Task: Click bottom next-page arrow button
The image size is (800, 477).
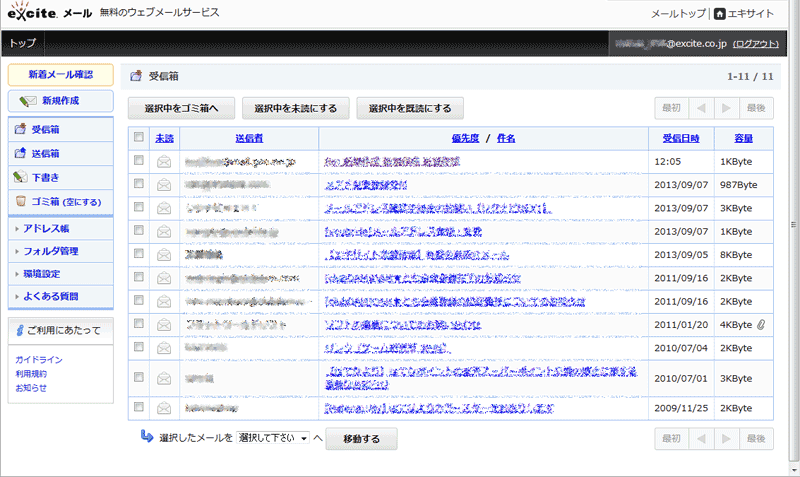Action: 727,439
